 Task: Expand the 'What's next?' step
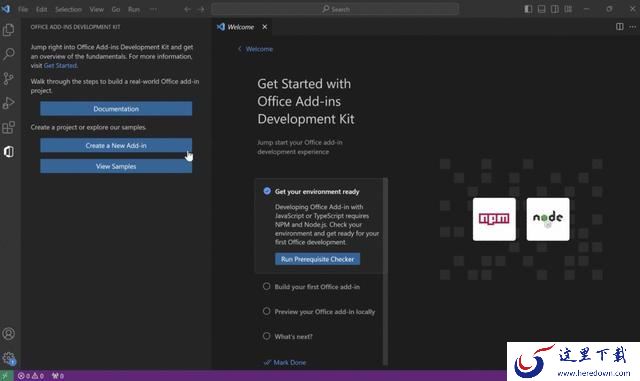(293, 336)
